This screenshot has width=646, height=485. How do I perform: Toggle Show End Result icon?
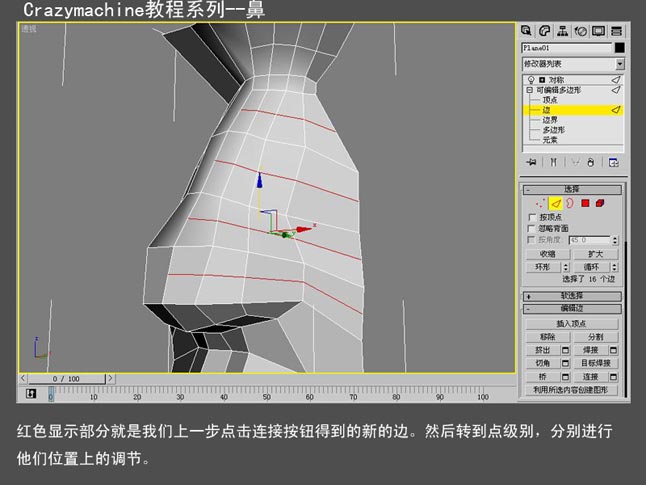(x=553, y=162)
